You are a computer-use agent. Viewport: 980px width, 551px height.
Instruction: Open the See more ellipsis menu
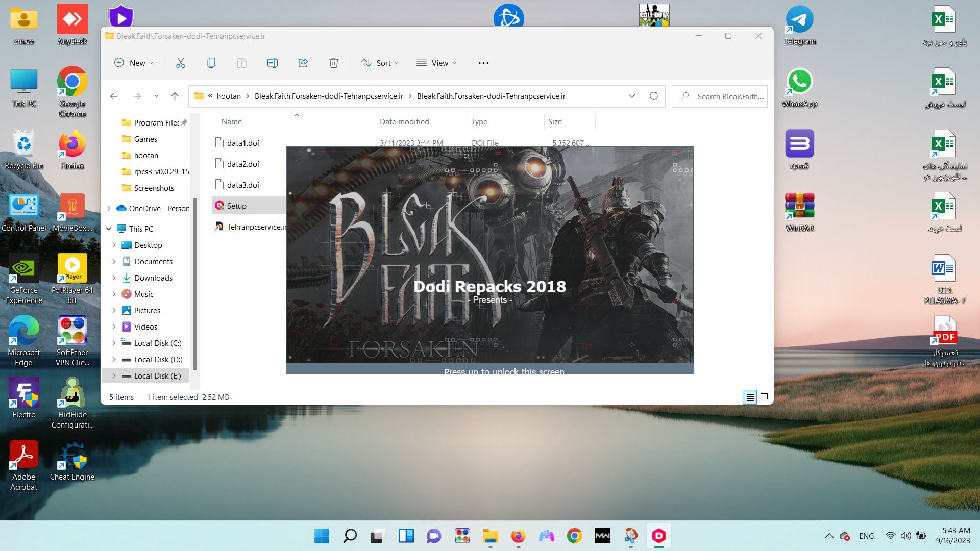(x=483, y=63)
